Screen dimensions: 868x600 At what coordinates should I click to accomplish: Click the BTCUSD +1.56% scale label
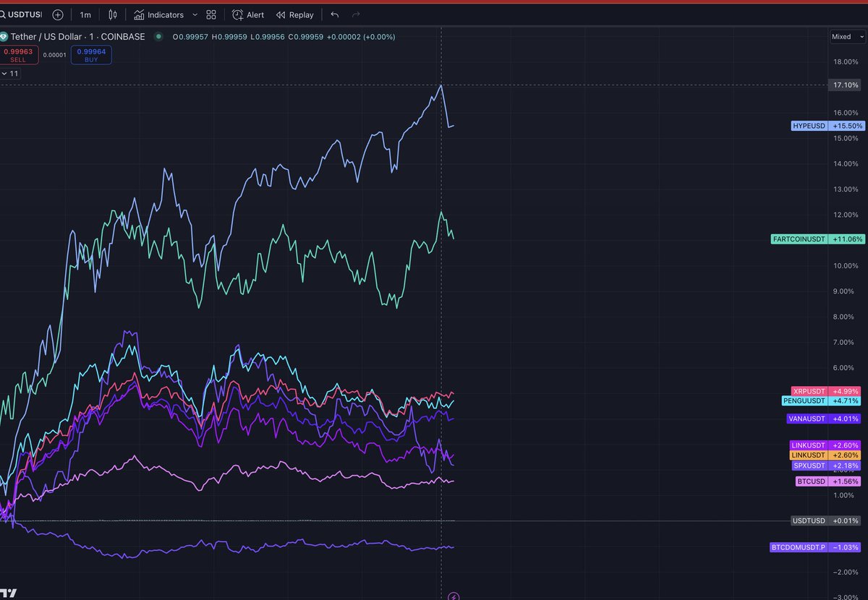(828, 481)
